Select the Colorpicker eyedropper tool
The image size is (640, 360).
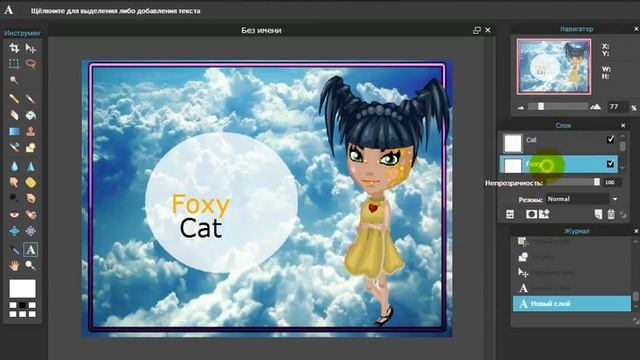point(14,249)
